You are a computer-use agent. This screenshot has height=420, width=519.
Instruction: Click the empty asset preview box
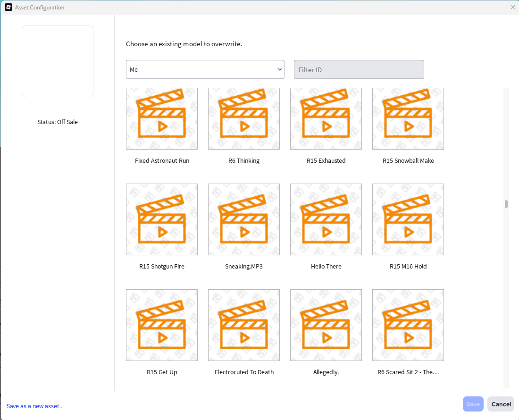click(x=58, y=61)
